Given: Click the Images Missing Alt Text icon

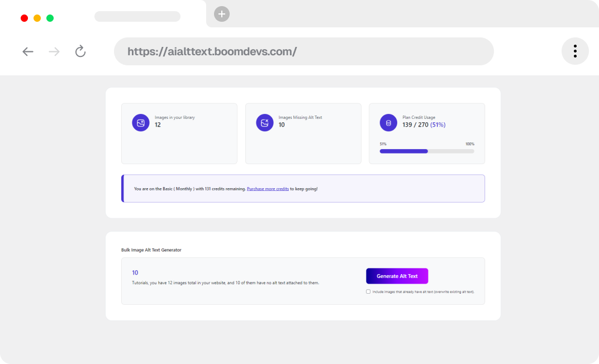Looking at the screenshot, I should click(265, 123).
